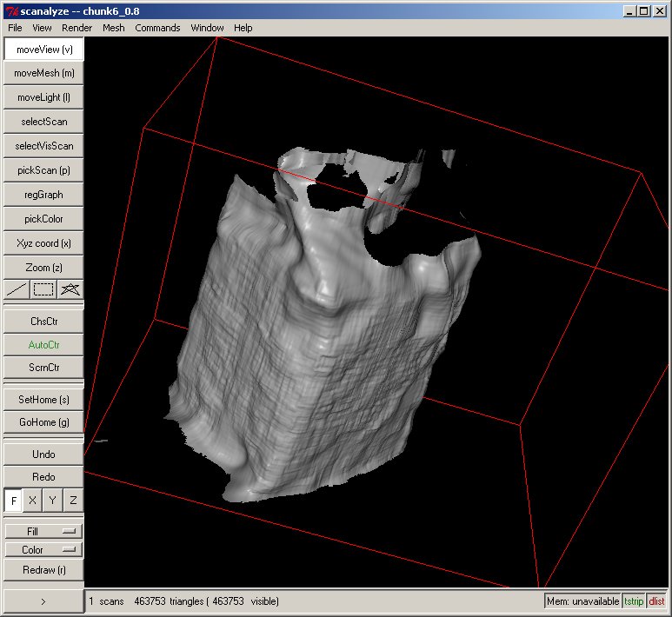Select the line selection tool icon
The width and height of the screenshot is (672, 617).
coord(17,289)
